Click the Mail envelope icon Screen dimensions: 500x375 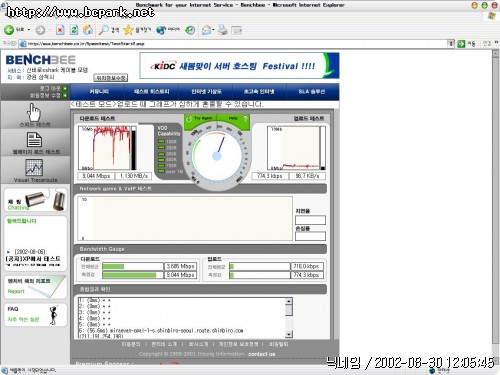pyautogui.click(x=206, y=30)
